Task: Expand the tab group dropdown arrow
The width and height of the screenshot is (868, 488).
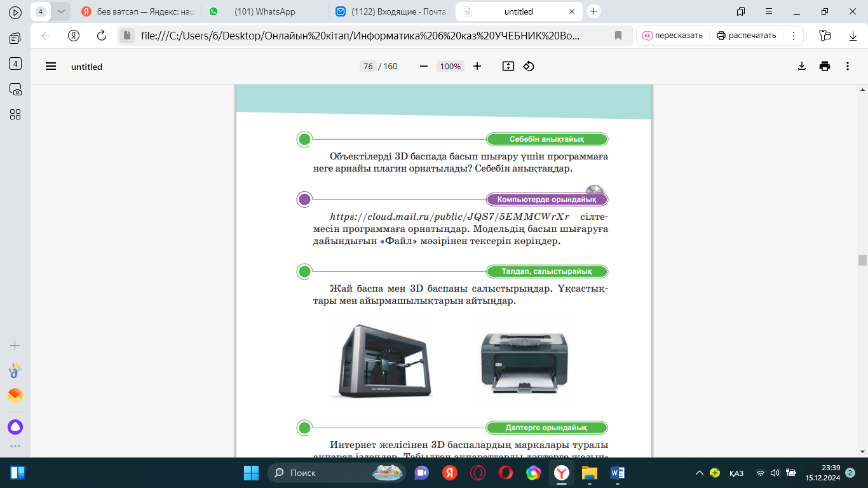Action: [x=60, y=11]
